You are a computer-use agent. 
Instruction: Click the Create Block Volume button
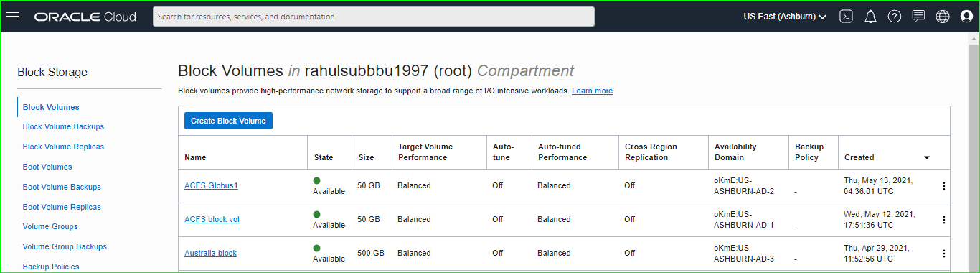228,121
